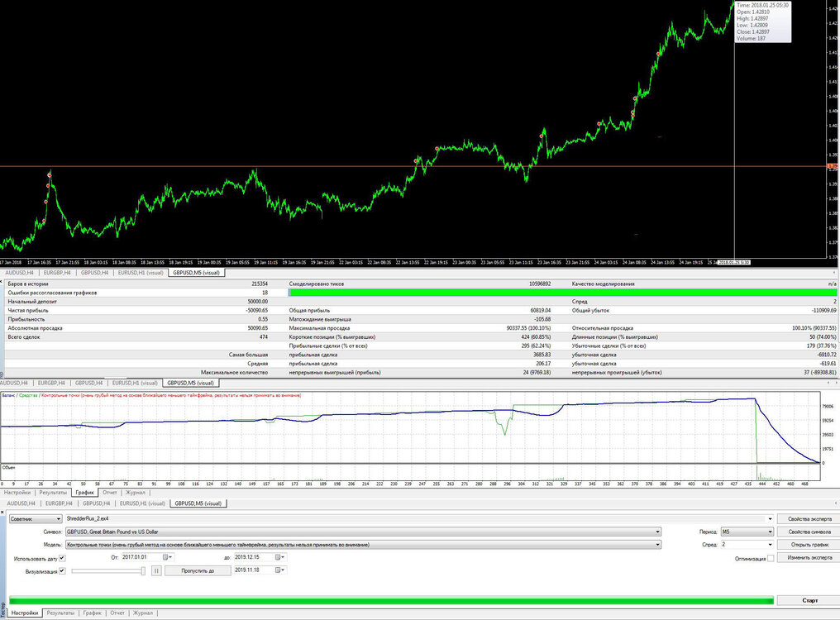The height and width of the screenshot is (620, 840).
Task: Click the Изменить эксперта button
Action: pos(809,558)
